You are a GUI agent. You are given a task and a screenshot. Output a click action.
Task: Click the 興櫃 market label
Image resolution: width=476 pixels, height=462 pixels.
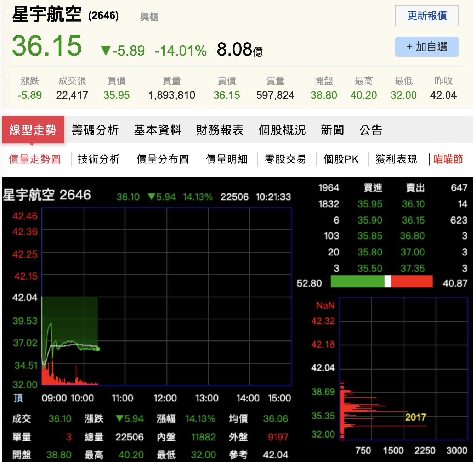149,17
